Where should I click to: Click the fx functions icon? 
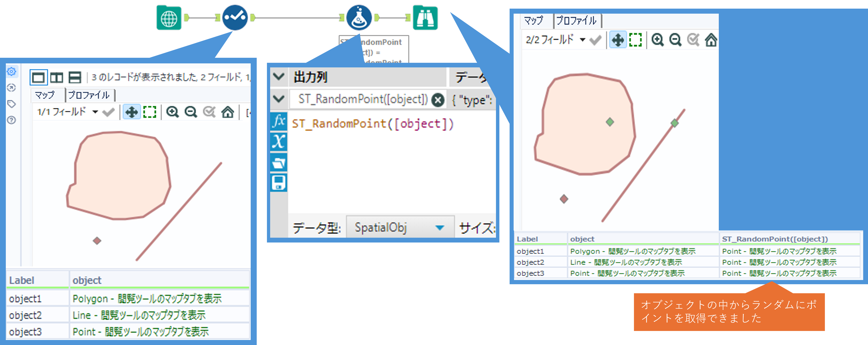click(279, 121)
